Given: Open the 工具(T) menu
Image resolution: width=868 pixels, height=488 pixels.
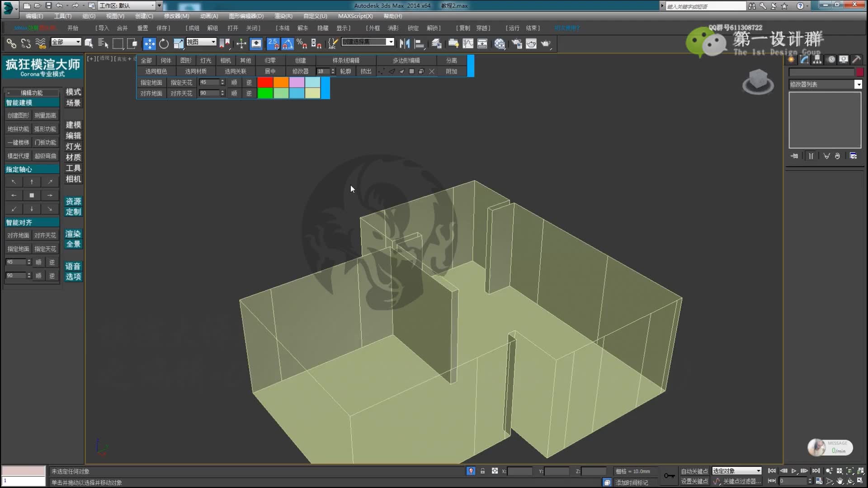Looking at the screenshot, I should coord(63,16).
